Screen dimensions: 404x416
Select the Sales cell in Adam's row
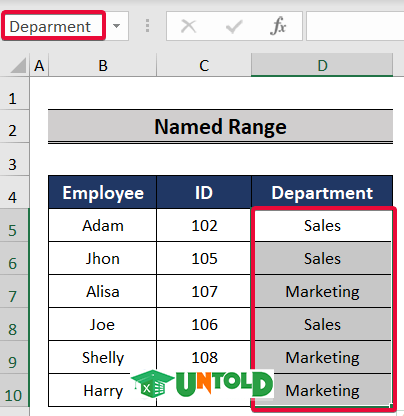click(322, 225)
